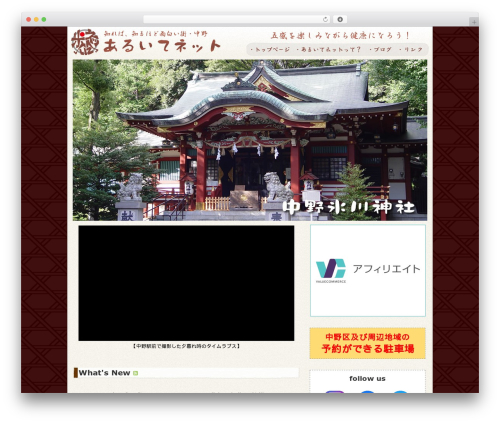Open the ブログ menu item
The image size is (500, 423).
click(380, 50)
